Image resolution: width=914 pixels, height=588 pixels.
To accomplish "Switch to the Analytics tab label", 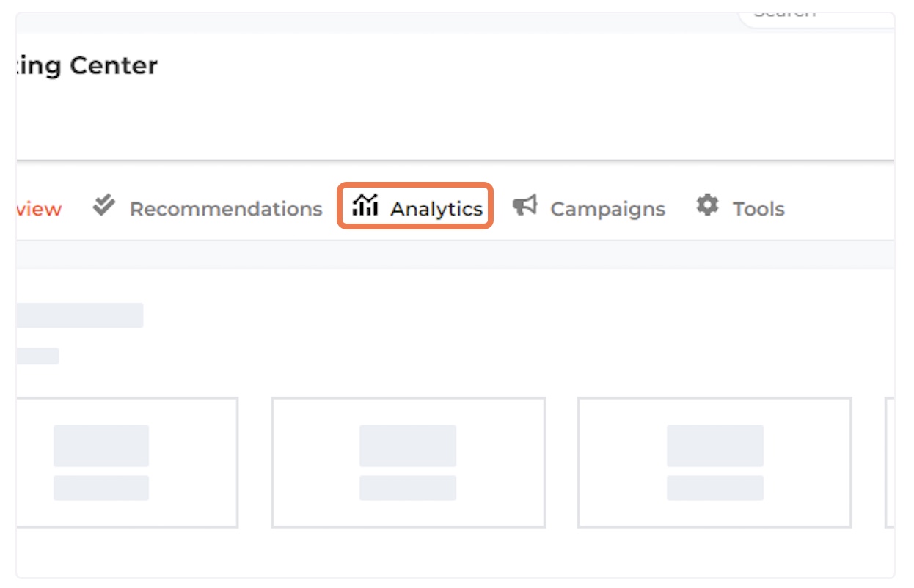I will click(436, 209).
